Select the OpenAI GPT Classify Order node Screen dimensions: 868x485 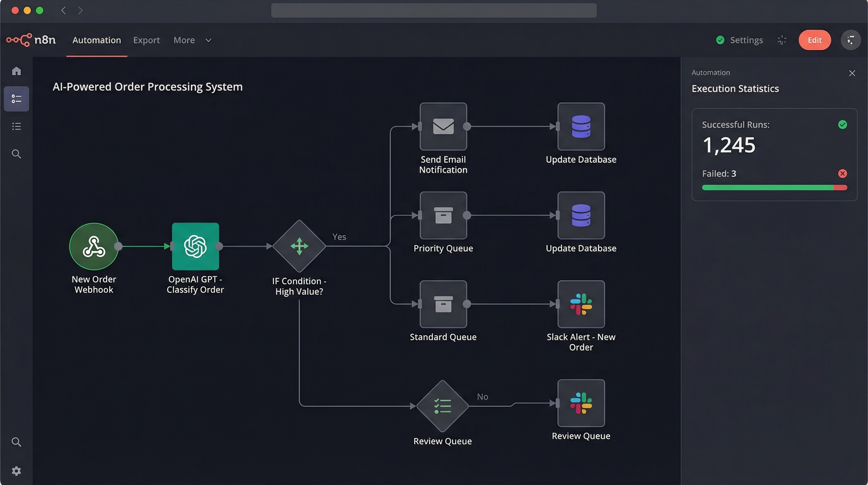(x=196, y=246)
